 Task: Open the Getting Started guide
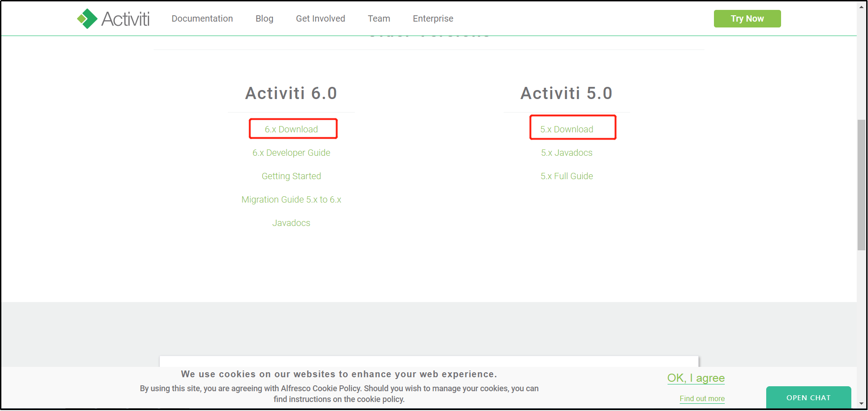click(x=291, y=176)
